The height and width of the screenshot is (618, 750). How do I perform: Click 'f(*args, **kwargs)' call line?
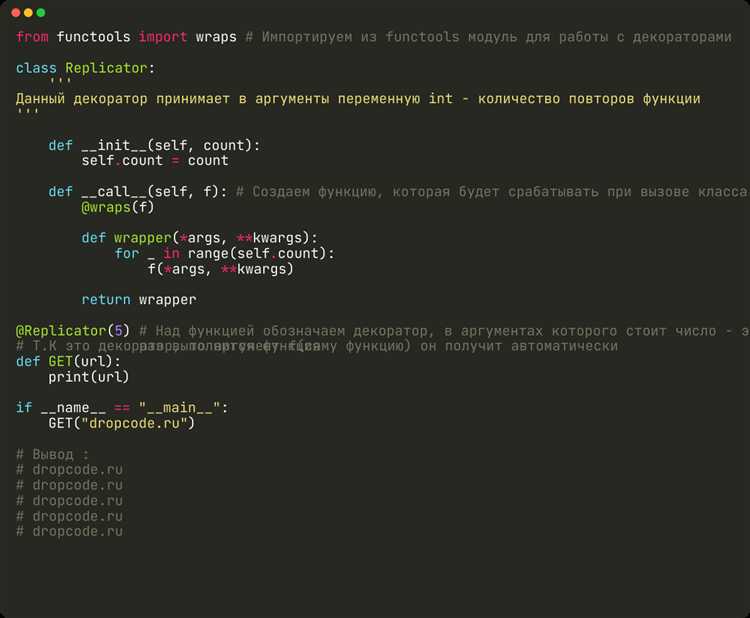point(220,269)
